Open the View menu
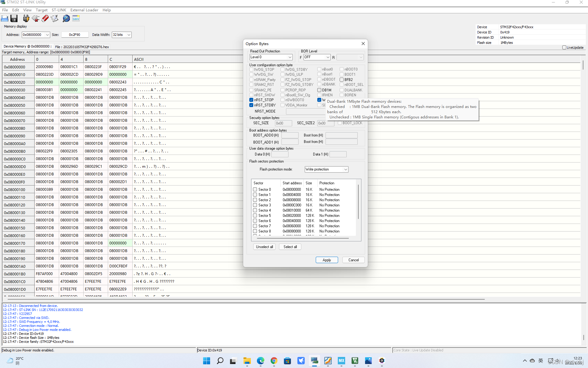The width and height of the screenshot is (588, 368). click(x=27, y=10)
